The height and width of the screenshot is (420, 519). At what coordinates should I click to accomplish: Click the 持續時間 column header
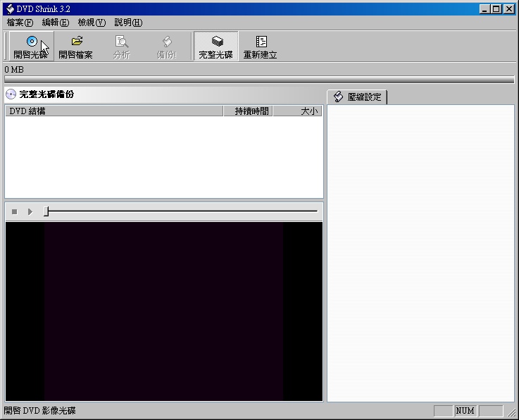point(248,111)
